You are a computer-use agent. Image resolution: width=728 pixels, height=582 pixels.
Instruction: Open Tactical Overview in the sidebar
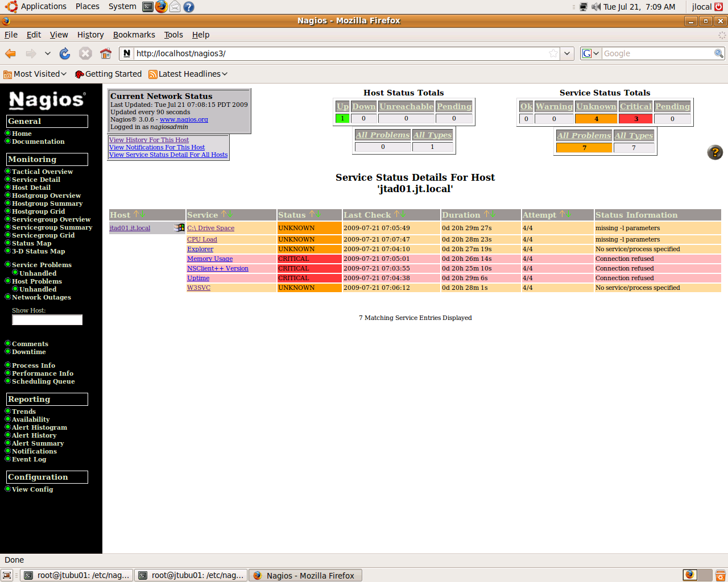[42, 172]
